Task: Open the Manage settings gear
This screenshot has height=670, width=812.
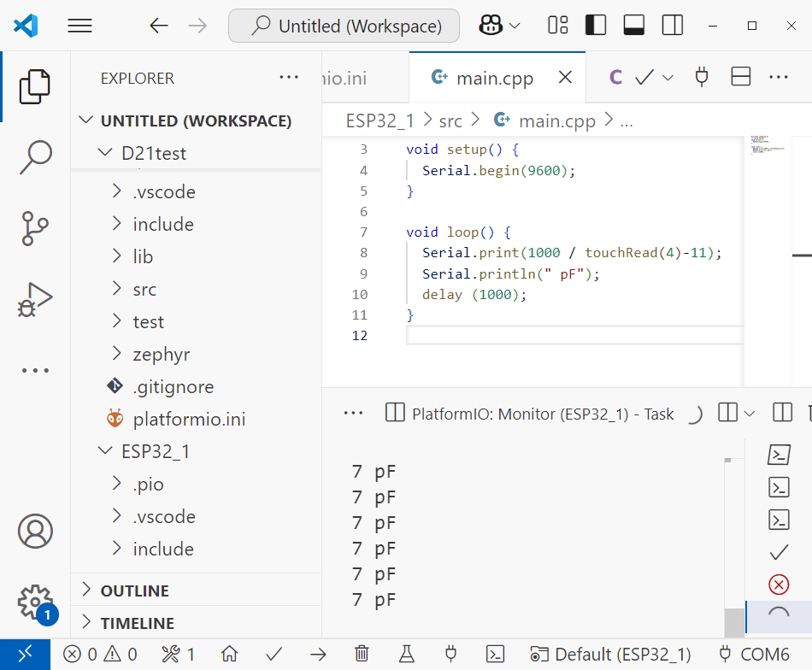Action: 35,601
